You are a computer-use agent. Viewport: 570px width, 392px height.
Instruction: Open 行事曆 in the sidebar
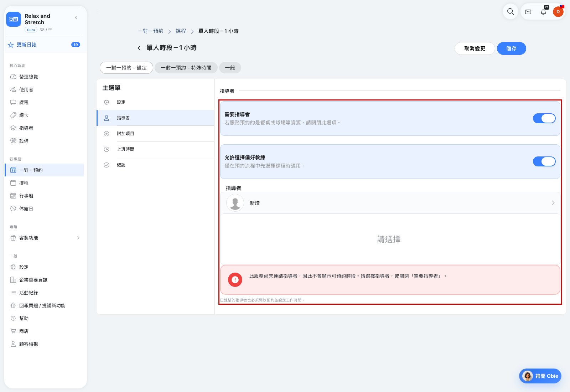44,196
